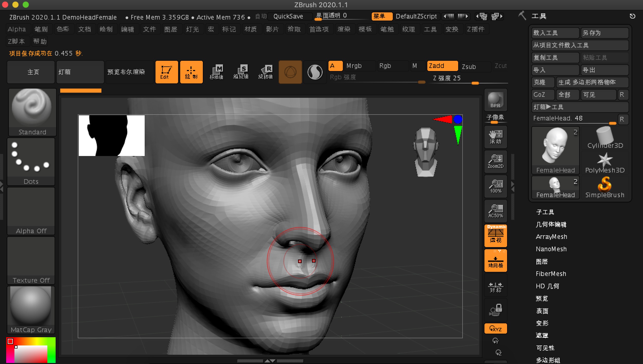Select the Scroll canvas tool
Screen dimensions: 643x364
[496, 137]
